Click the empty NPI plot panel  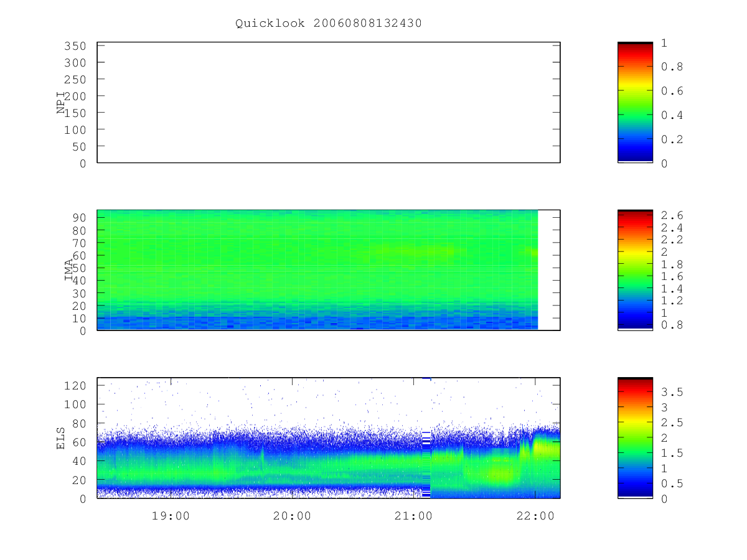tap(329, 103)
